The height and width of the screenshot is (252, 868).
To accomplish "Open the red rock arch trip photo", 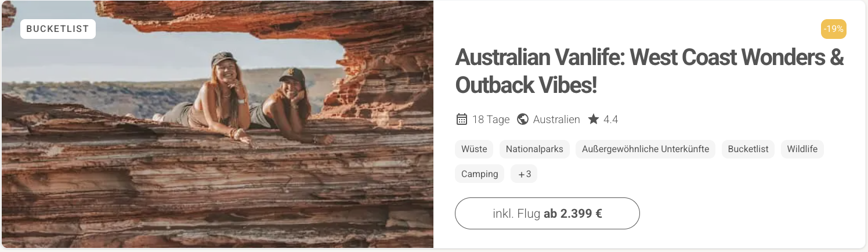I will tap(217, 124).
